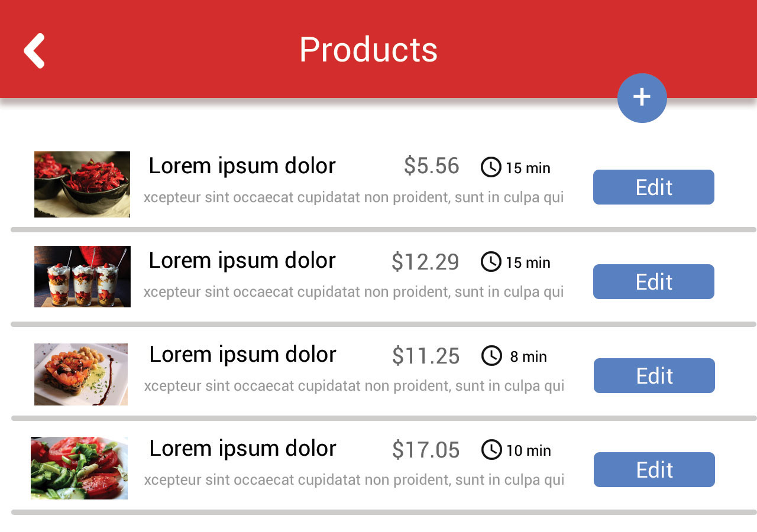The width and height of the screenshot is (757, 532).
Task: Select the first Lorem ipsum dolor title
Action: click(x=242, y=166)
